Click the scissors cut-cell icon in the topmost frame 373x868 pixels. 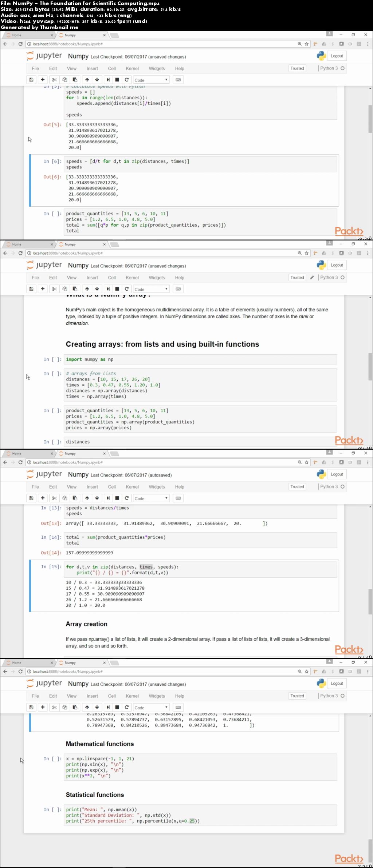[x=54, y=80]
